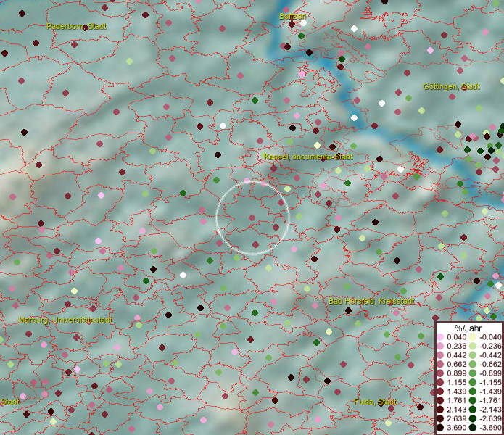504x435 pixels.
Task: Click legend value 3.690
Action: coord(456,428)
